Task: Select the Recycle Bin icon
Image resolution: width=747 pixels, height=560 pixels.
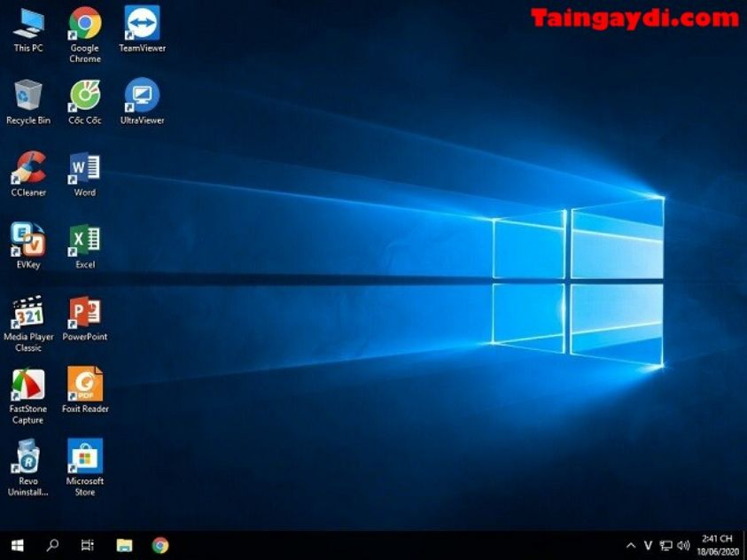Action: [x=28, y=102]
